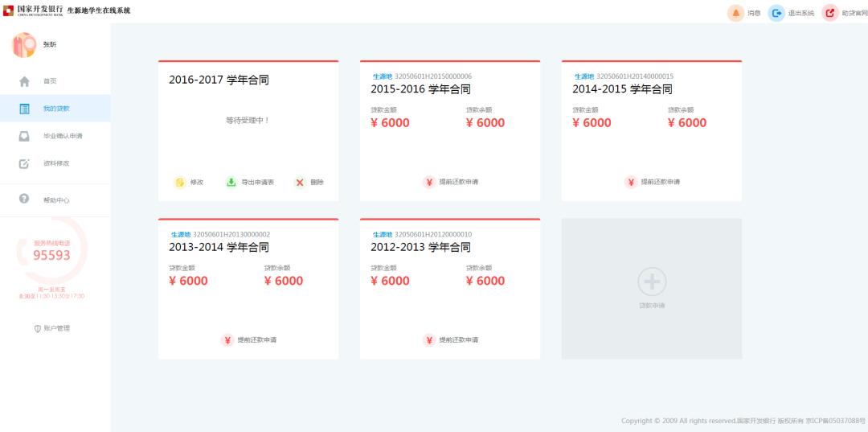Click the 消息 label in header
Image resolution: width=868 pixels, height=432 pixels.
(x=754, y=14)
